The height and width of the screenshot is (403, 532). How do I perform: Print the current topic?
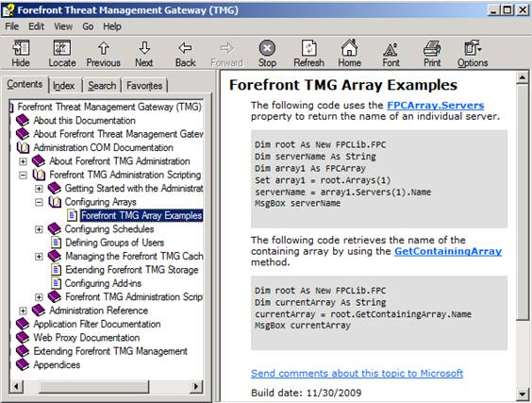[432, 53]
